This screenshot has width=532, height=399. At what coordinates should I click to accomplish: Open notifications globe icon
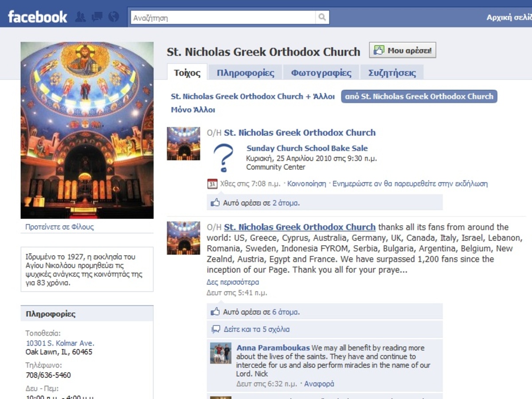tap(114, 17)
